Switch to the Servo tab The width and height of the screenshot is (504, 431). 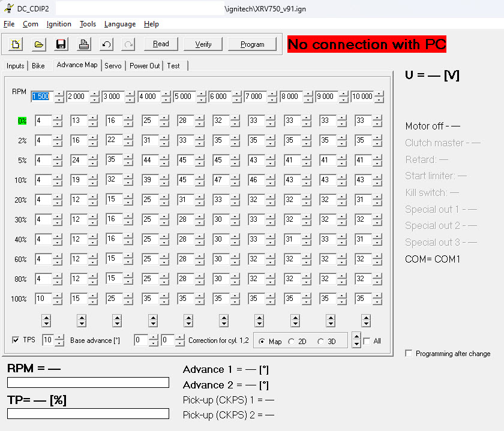pos(113,65)
